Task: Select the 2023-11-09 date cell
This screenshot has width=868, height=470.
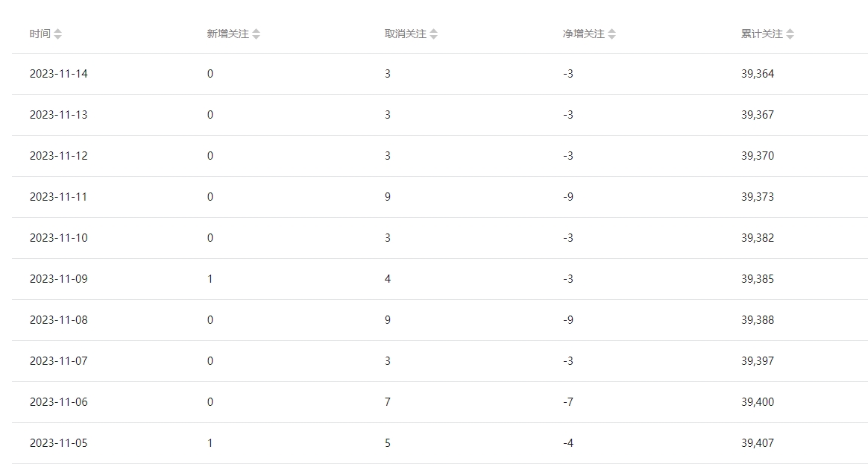Action: [x=59, y=278]
